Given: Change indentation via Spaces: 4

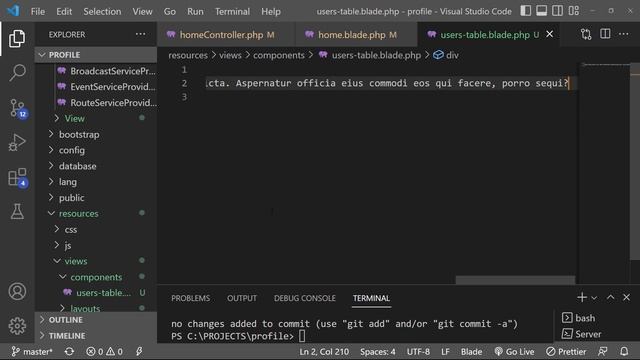Looking at the screenshot, I should pos(378,351).
